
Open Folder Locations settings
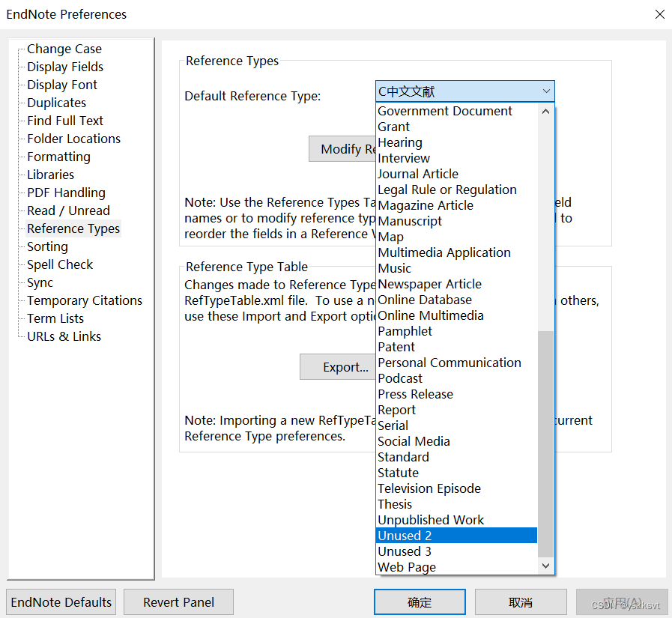(73, 139)
